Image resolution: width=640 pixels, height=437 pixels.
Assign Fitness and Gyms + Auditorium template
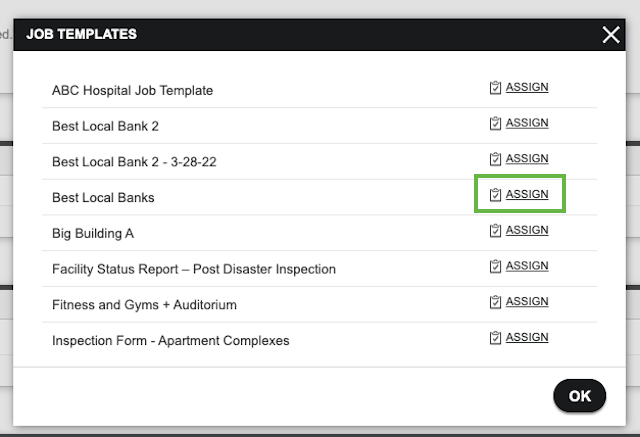[527, 301]
